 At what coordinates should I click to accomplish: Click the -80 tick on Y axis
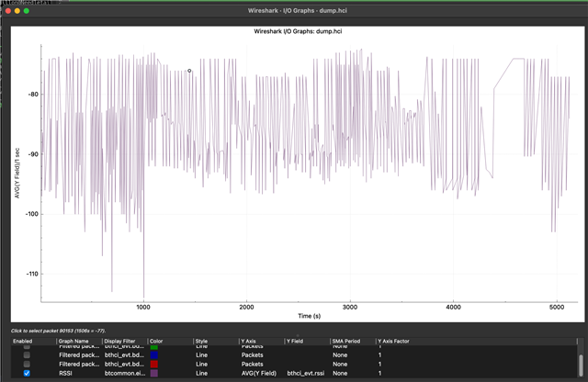pyautogui.click(x=33, y=94)
